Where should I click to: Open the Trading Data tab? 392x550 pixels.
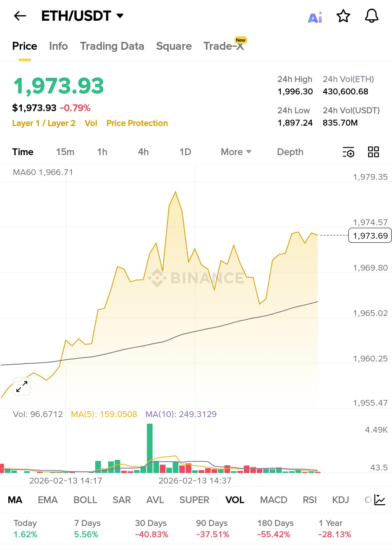pyautogui.click(x=112, y=46)
